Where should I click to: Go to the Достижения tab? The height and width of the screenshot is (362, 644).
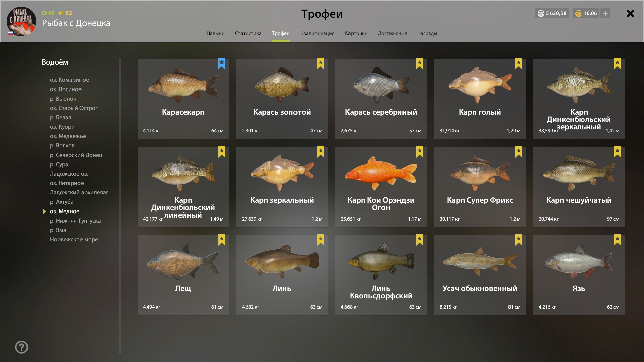[392, 33]
